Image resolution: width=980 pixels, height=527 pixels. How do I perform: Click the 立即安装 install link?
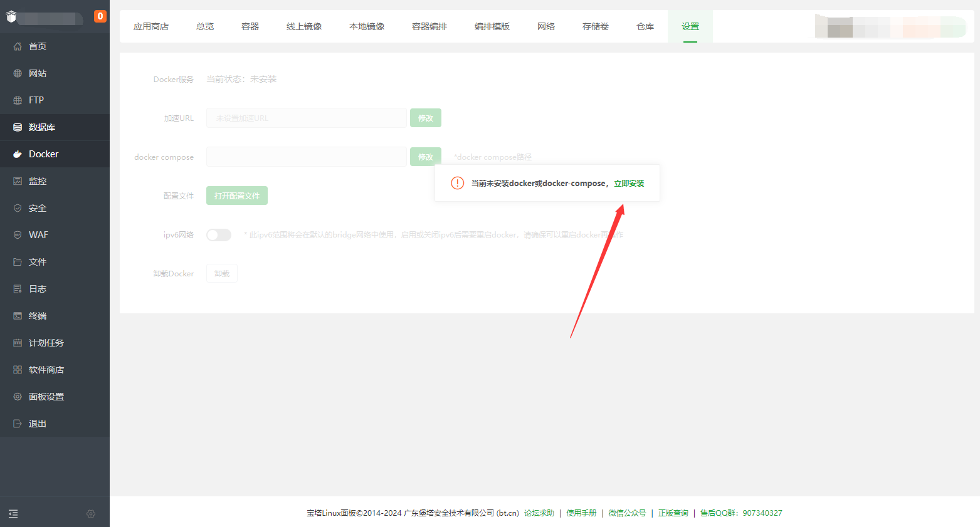point(629,184)
